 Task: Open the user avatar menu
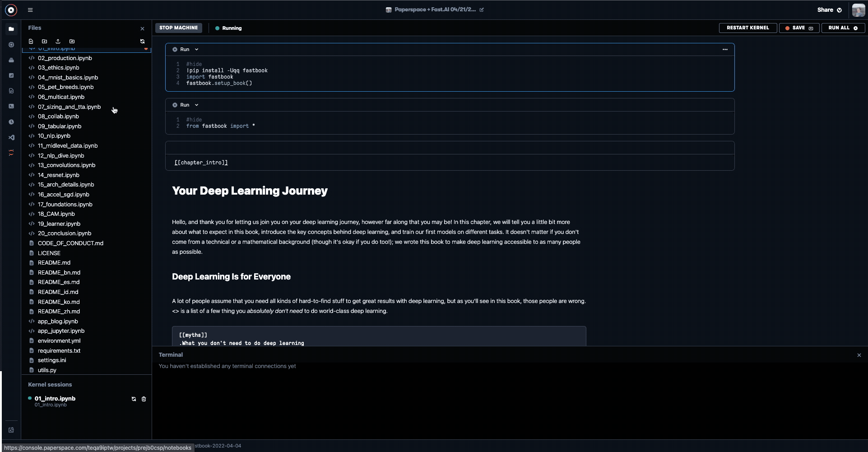pyautogui.click(x=859, y=10)
